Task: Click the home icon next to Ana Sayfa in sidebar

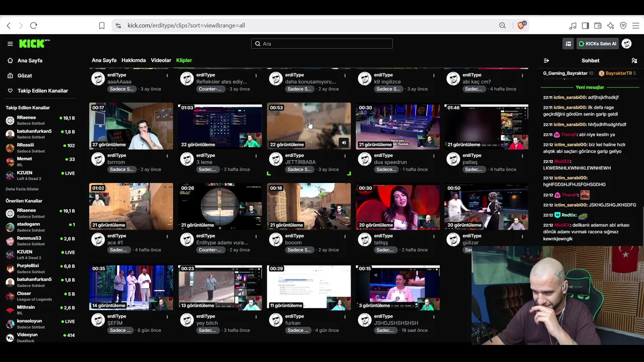Action: pos(10,60)
